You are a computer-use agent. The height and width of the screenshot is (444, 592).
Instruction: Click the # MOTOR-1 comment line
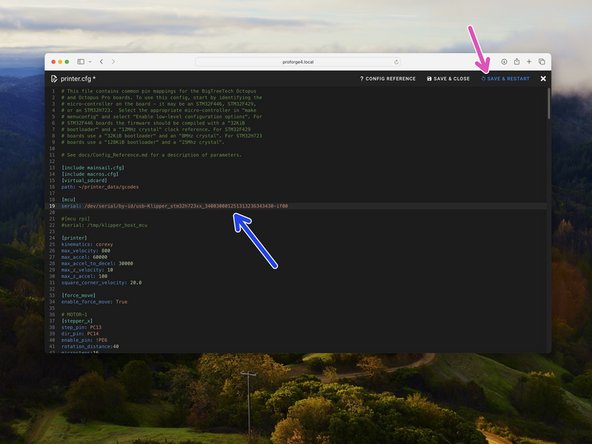(74, 314)
